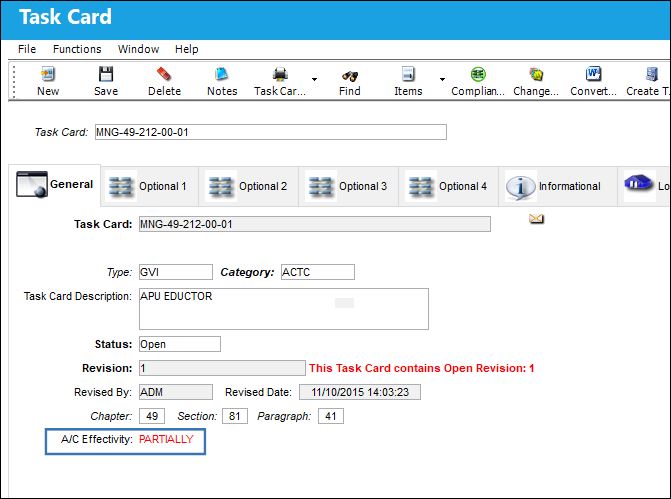This screenshot has height=499, width=671.
Task: Click the red Open Revision warning text
Action: (x=422, y=368)
